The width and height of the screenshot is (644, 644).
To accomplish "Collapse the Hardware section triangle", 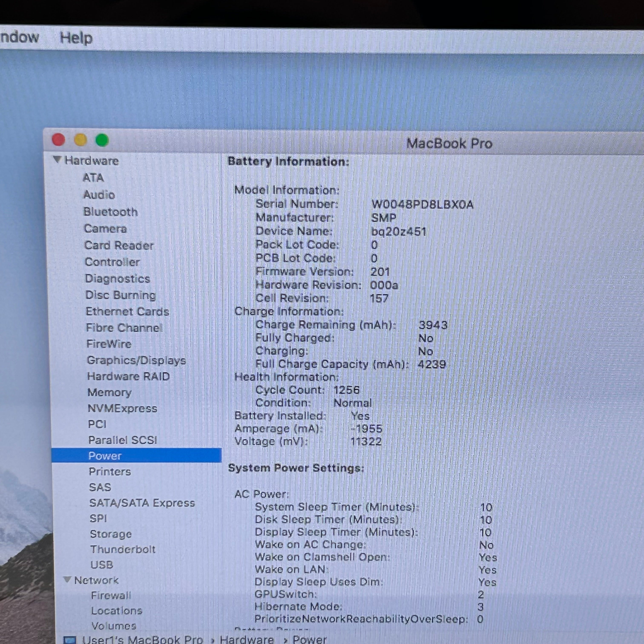I will (57, 160).
